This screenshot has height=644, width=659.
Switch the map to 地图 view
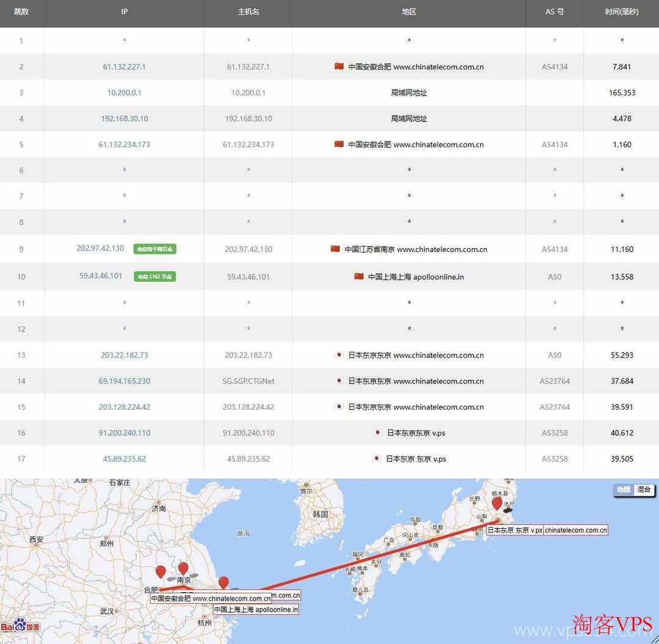coord(623,490)
